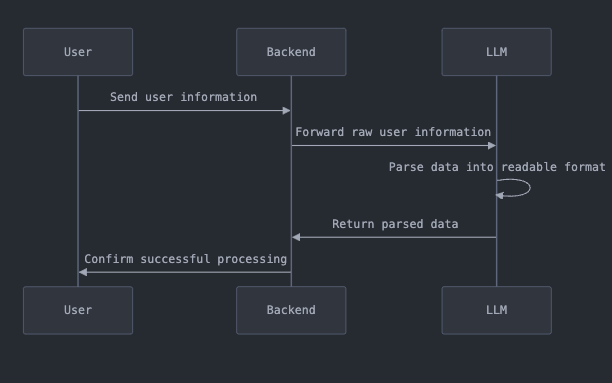
Task: Select the 'Parse data into readable format' text
Action: coord(497,167)
